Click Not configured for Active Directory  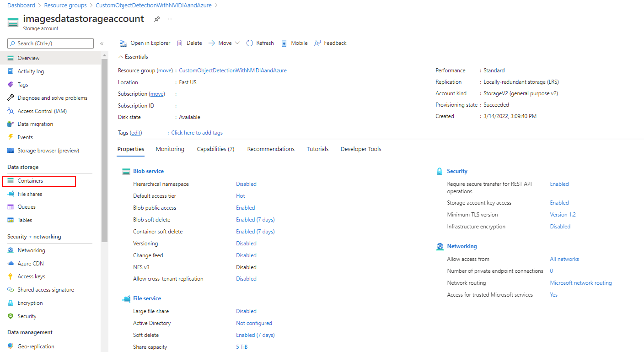click(x=254, y=323)
